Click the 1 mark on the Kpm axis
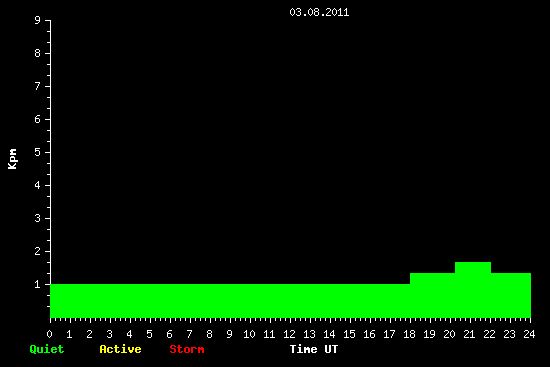Screen dimensions: 550x367 click(x=38, y=284)
